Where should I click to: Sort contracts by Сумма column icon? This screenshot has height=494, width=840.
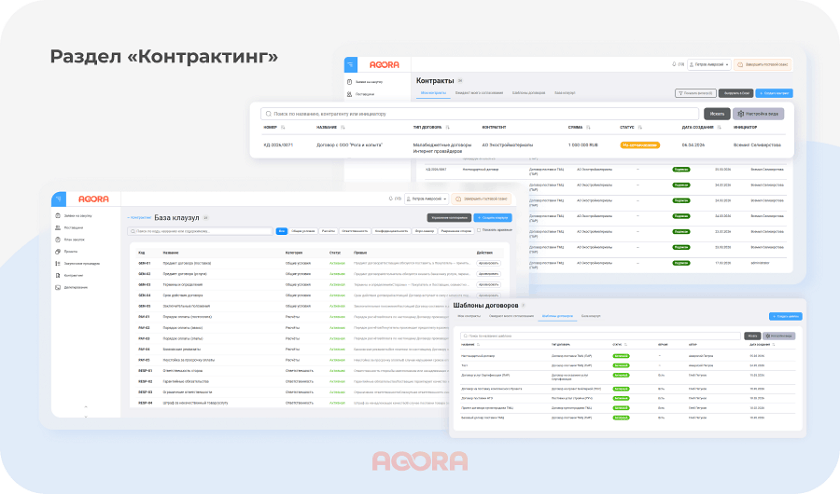click(x=588, y=128)
